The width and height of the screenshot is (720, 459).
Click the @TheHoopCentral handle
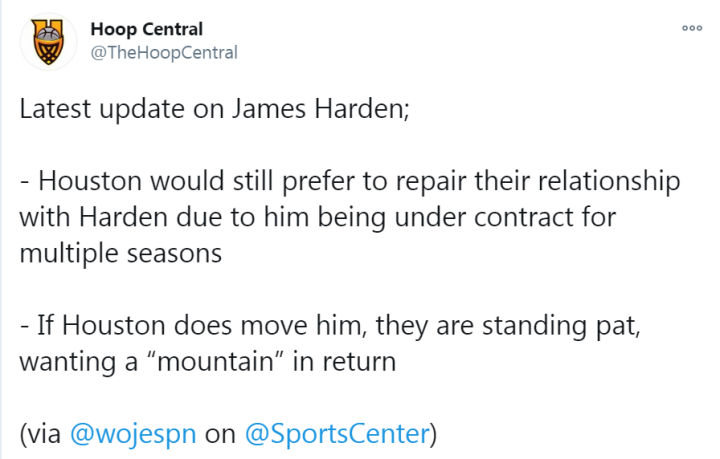point(164,52)
